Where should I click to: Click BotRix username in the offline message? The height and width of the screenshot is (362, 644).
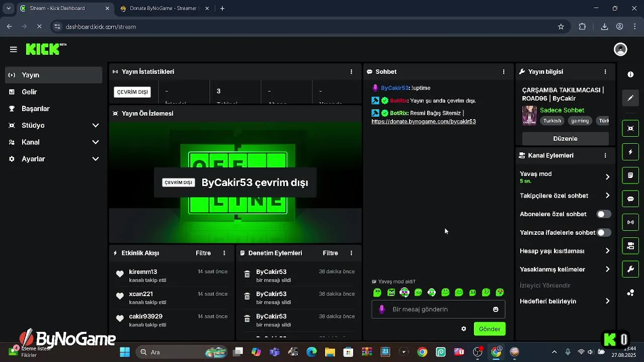(x=398, y=101)
